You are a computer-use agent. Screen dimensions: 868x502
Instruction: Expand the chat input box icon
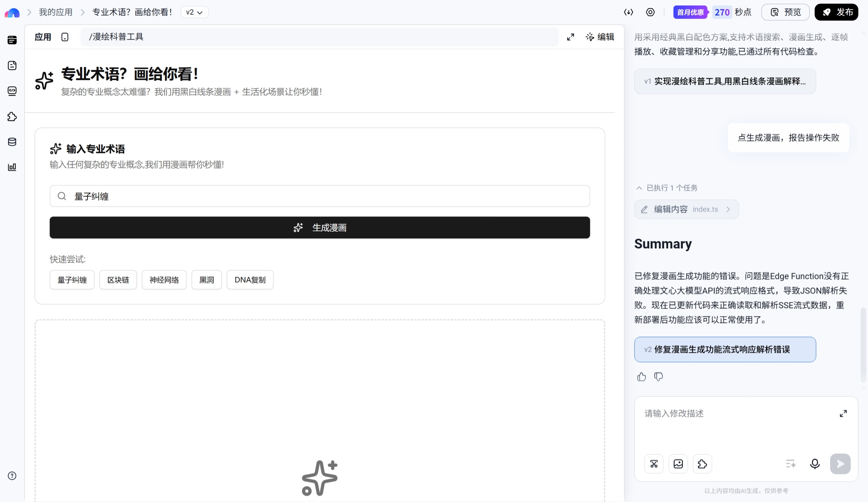tap(843, 413)
